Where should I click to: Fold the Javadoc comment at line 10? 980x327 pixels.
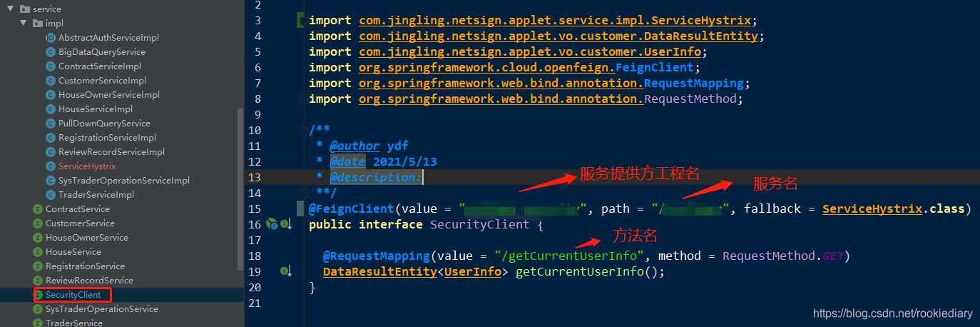point(304,130)
